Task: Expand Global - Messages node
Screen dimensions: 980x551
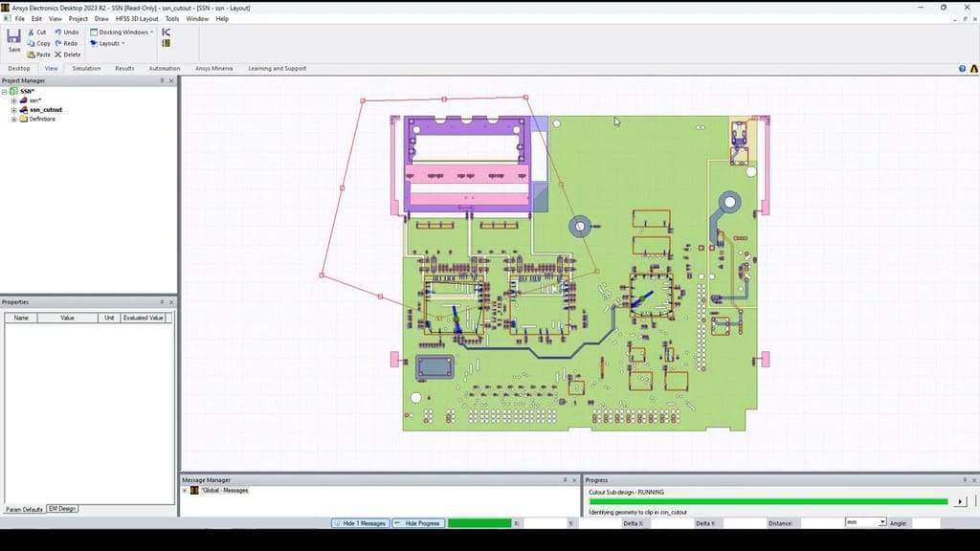Action: [185, 491]
